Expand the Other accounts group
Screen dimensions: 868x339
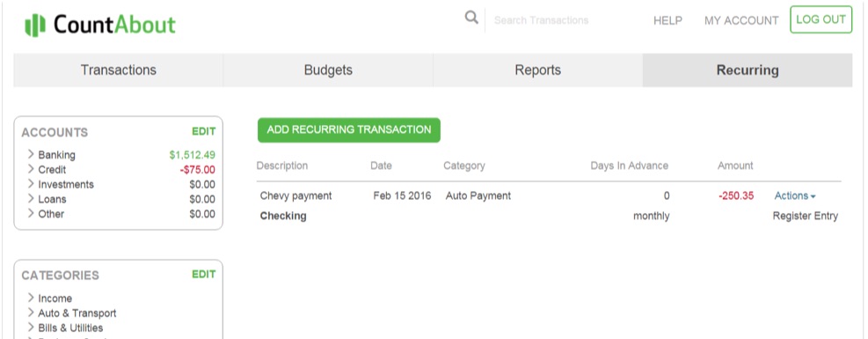click(31, 214)
